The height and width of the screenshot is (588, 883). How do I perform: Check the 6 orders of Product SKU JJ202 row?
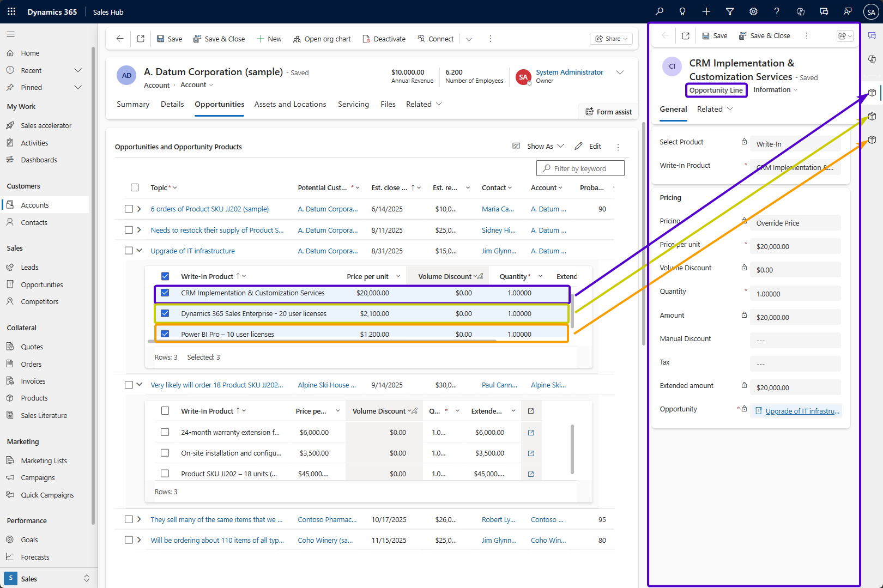(129, 209)
